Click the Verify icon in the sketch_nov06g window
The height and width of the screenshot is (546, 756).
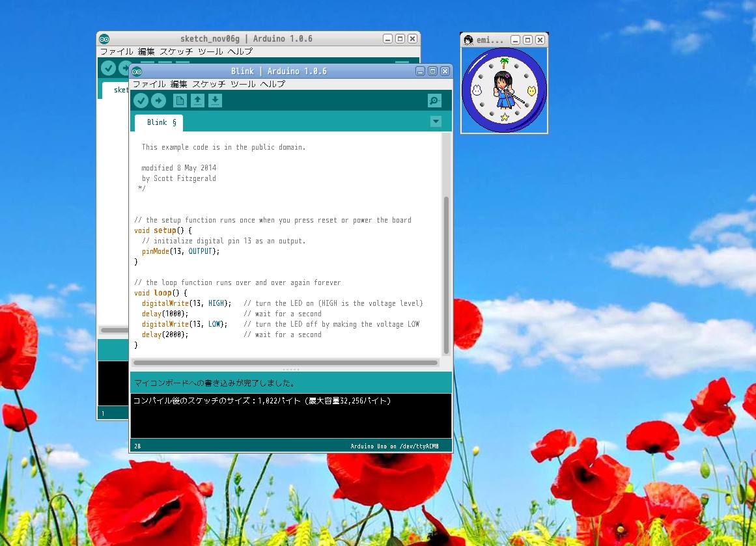108,68
